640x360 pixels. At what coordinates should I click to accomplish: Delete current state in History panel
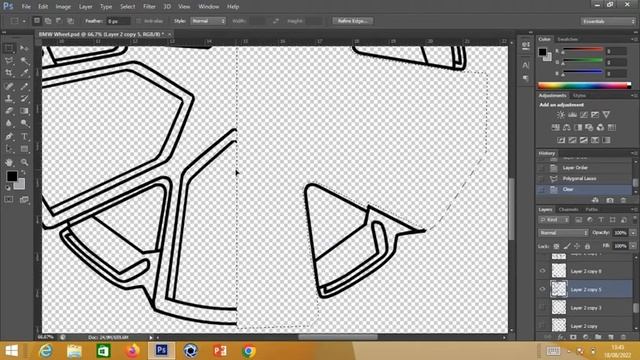coord(623,200)
